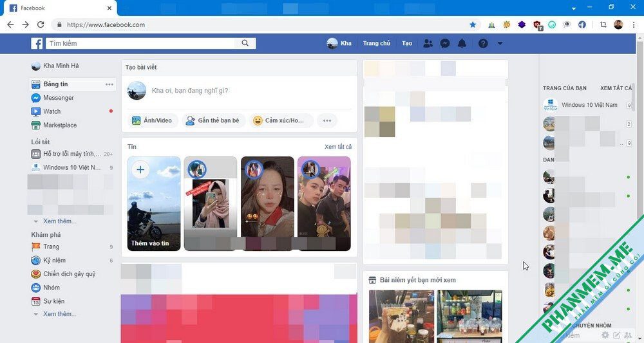Close the Facebook browser tab
644x343 pixels.
click(109, 8)
